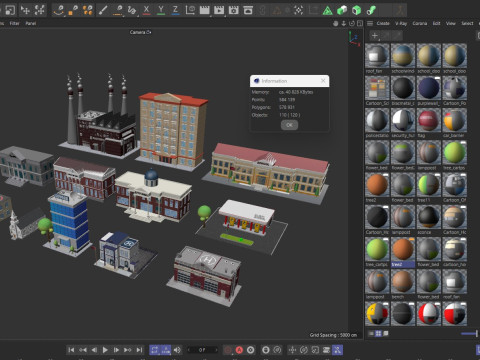This screenshot has width=480, height=360.
Task: Close the Information dialog
Action: (323, 81)
